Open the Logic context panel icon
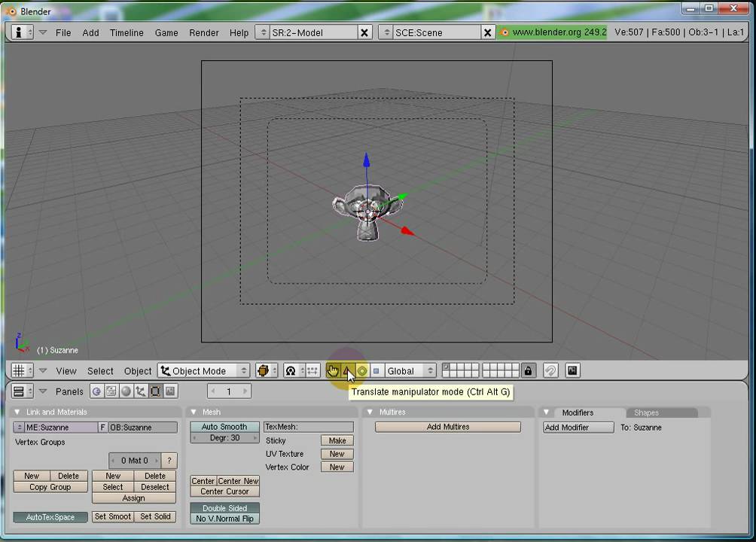Image resolution: width=756 pixels, height=542 pixels. (96, 391)
